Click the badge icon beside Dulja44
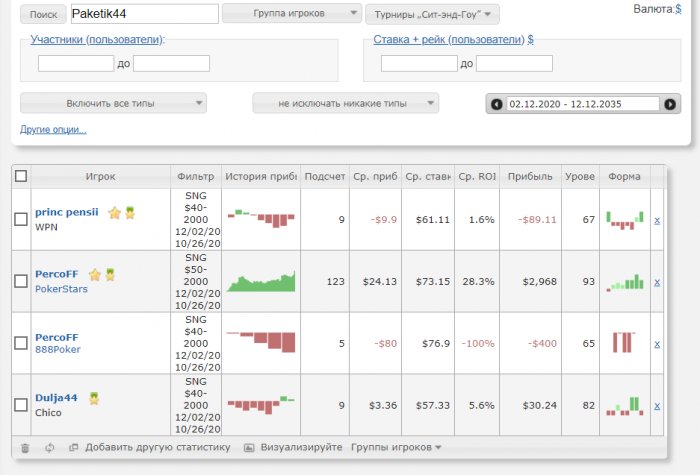The height and width of the screenshot is (475, 700). (94, 398)
